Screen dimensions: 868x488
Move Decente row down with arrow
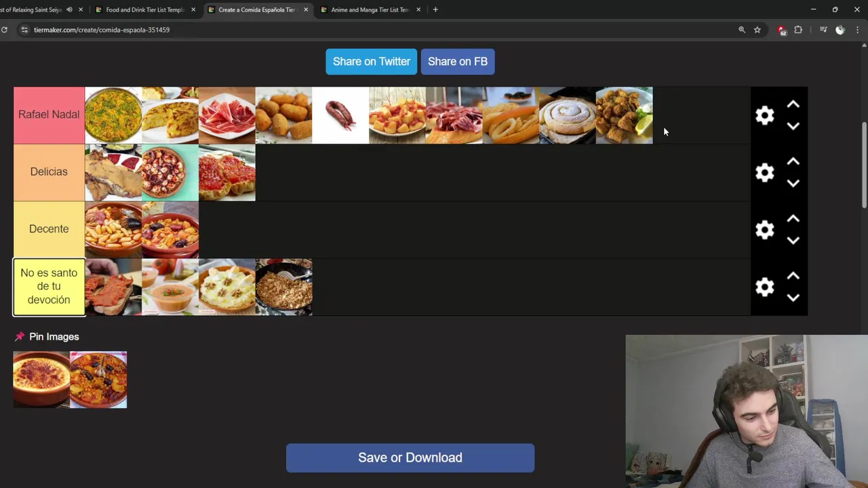793,241
